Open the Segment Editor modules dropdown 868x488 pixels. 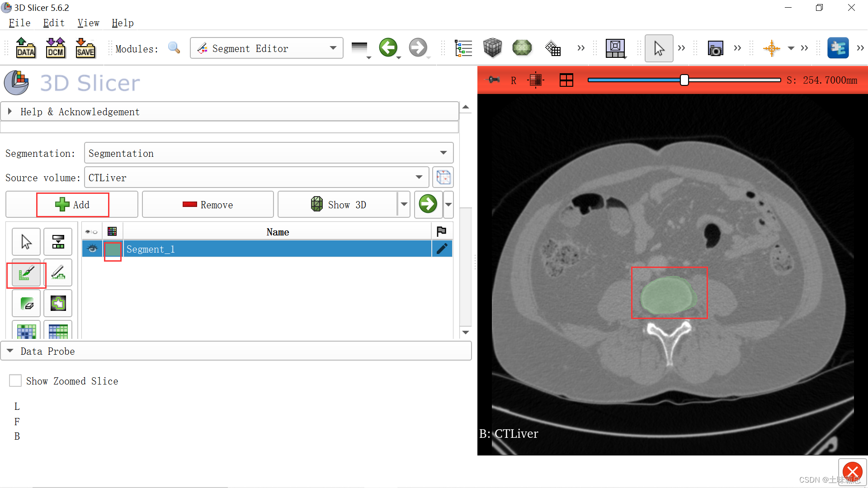coord(267,48)
